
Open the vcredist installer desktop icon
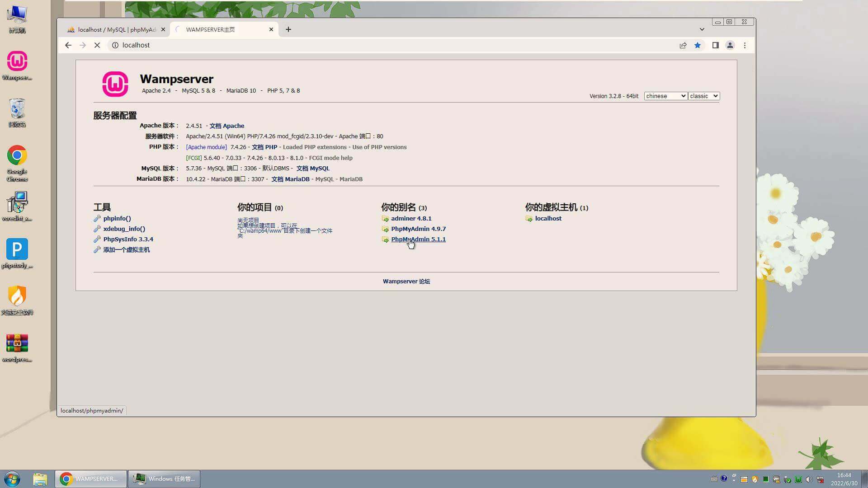[17, 206]
